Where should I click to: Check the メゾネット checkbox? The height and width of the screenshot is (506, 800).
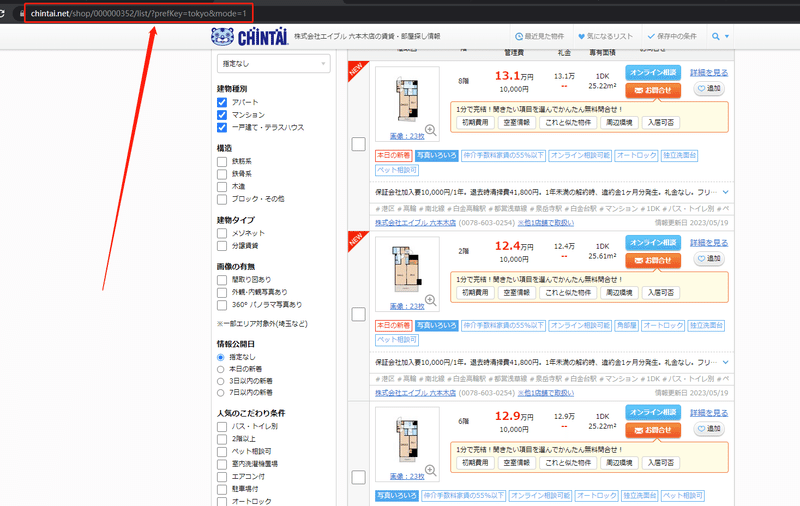pos(222,233)
